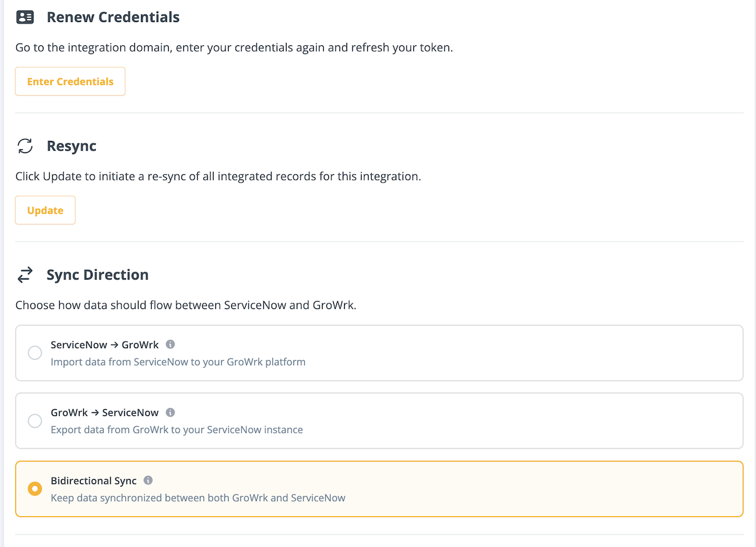Click the bidirectional arrows icon beside Sync Direction
Image resolution: width=756 pixels, height=547 pixels.
click(25, 274)
